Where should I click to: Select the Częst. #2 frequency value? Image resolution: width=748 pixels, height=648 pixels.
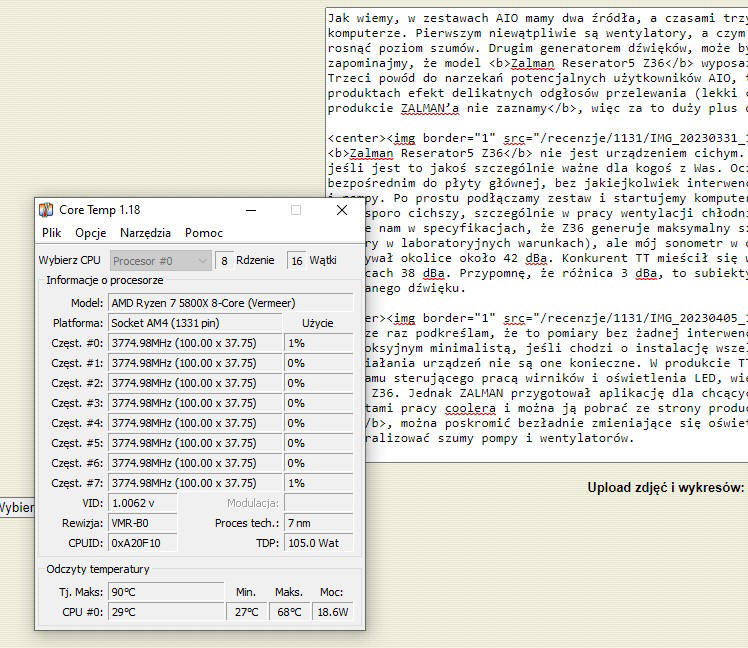[195, 383]
